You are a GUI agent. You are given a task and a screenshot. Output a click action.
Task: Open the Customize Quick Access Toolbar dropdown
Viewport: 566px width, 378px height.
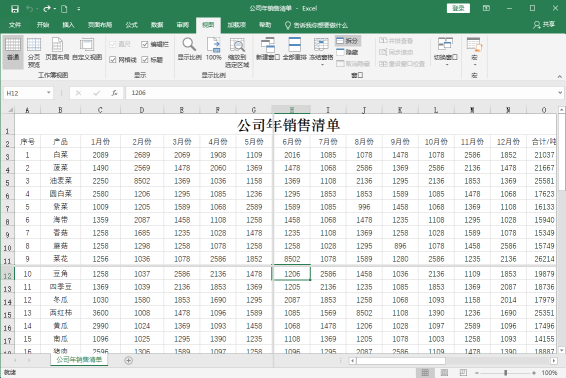tap(79, 9)
